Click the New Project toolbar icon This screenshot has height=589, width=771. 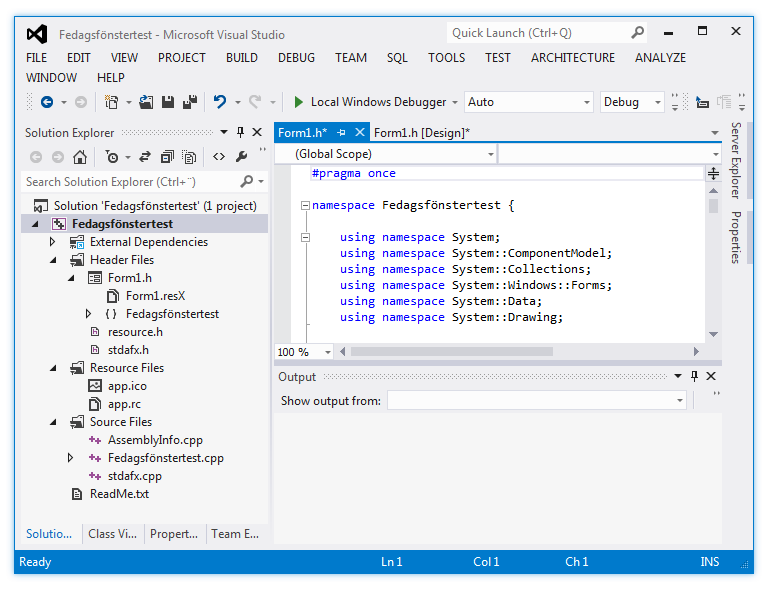[111, 102]
